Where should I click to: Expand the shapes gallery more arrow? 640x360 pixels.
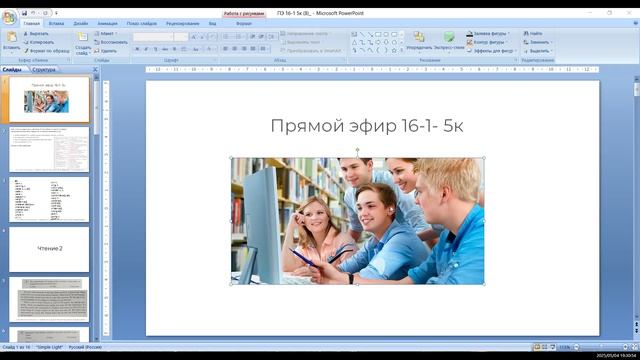[402, 51]
